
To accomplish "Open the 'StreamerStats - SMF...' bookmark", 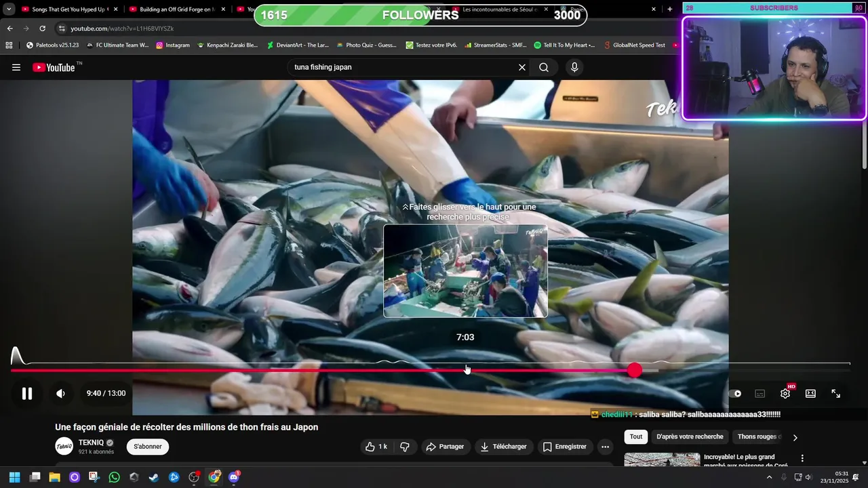I will 495,45.
